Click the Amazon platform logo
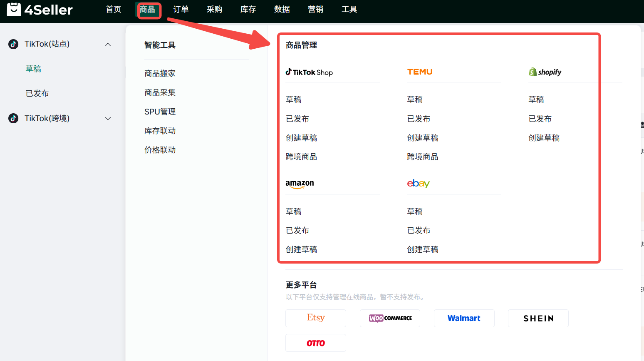The image size is (644, 361). [x=300, y=184]
